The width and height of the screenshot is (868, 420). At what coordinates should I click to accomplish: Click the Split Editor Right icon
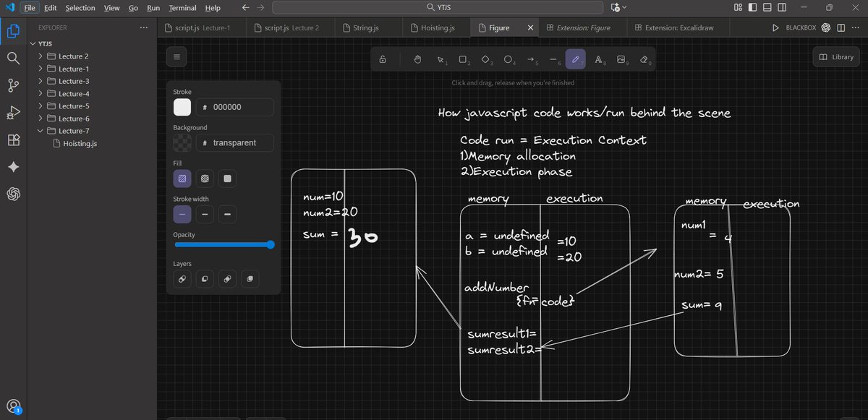[x=841, y=27]
